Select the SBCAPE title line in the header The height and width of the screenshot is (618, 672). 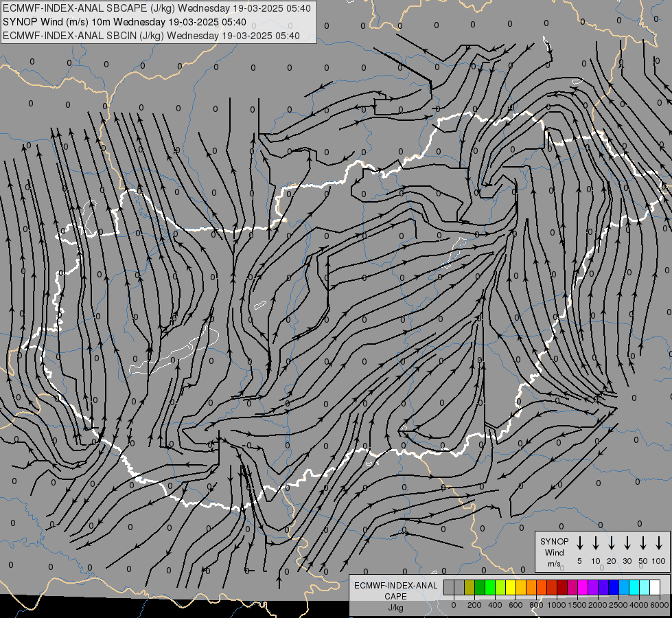point(157,8)
